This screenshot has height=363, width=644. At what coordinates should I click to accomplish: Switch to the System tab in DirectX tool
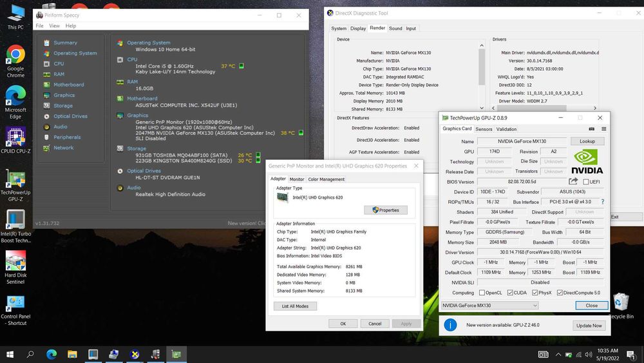tap(339, 28)
